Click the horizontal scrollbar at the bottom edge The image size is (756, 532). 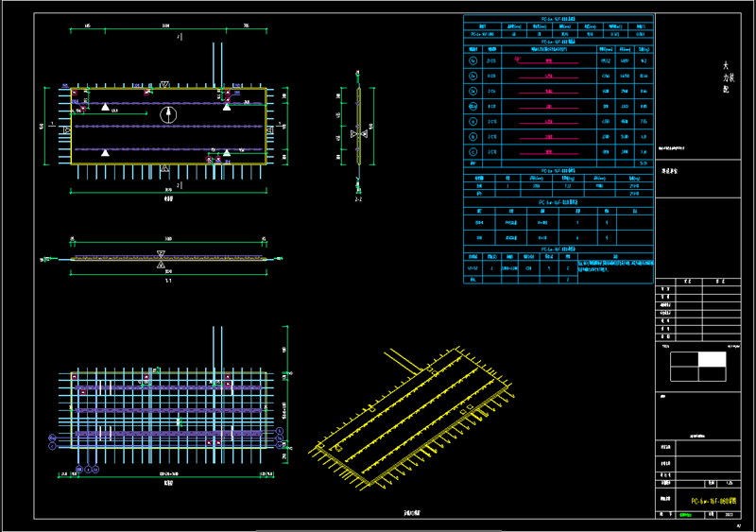(x=379, y=530)
